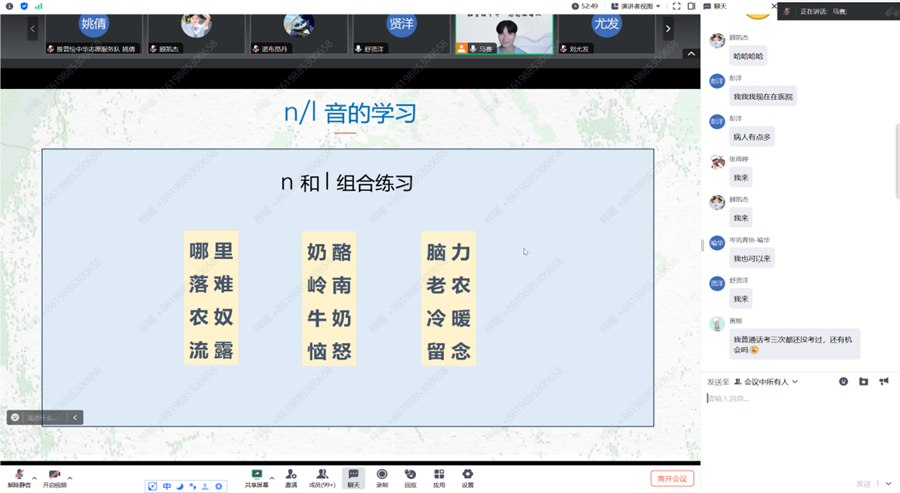900x493 pixels.
Task: Open the reactions (回应) menu
Action: 410,478
